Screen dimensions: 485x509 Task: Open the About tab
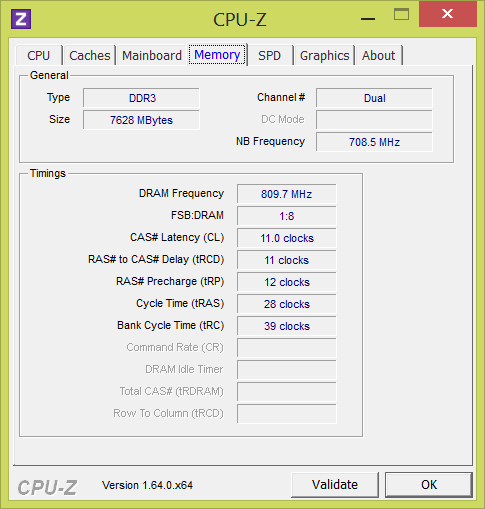click(379, 55)
